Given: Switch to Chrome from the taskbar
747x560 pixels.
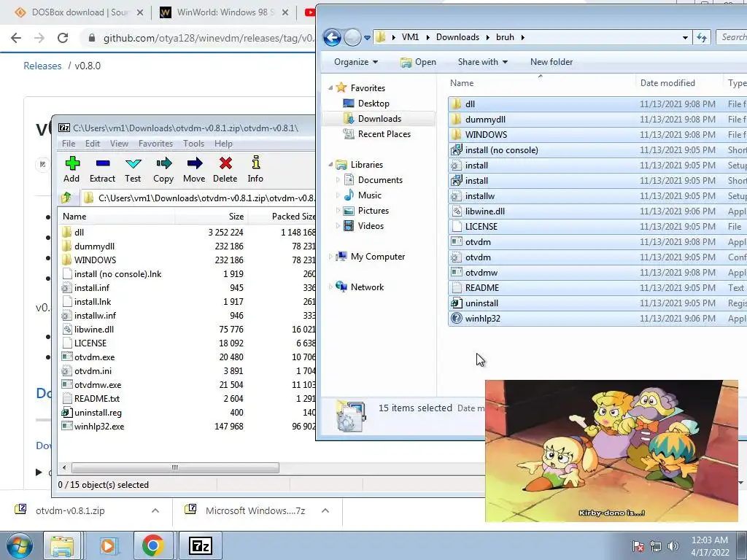Looking at the screenshot, I should (x=152, y=545).
